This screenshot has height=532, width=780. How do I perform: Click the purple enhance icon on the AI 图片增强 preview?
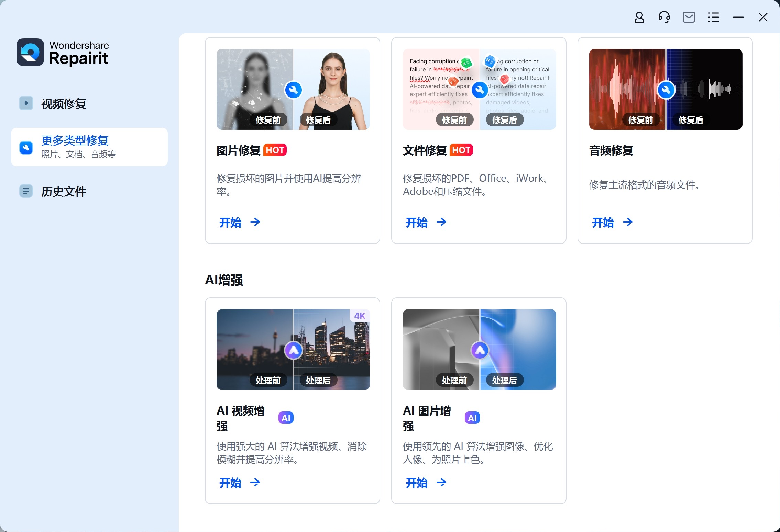tap(480, 350)
